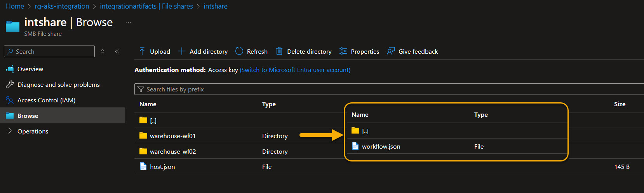
Task: Open the Overview menu item
Action: 30,69
